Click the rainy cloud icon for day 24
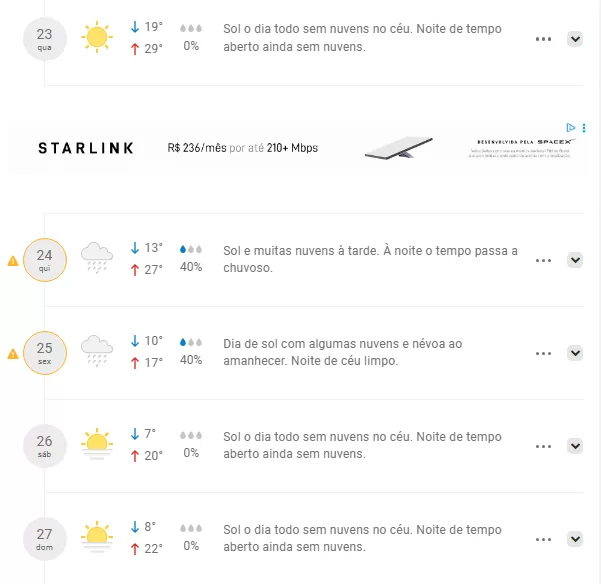 (96, 258)
